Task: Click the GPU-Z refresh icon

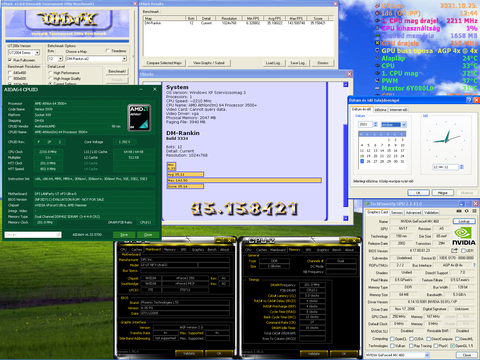Action: point(467,211)
